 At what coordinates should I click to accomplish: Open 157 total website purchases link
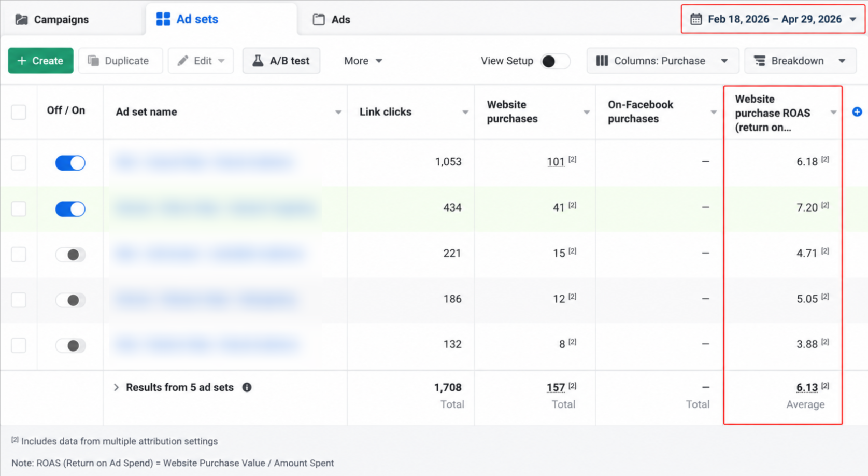coord(556,387)
